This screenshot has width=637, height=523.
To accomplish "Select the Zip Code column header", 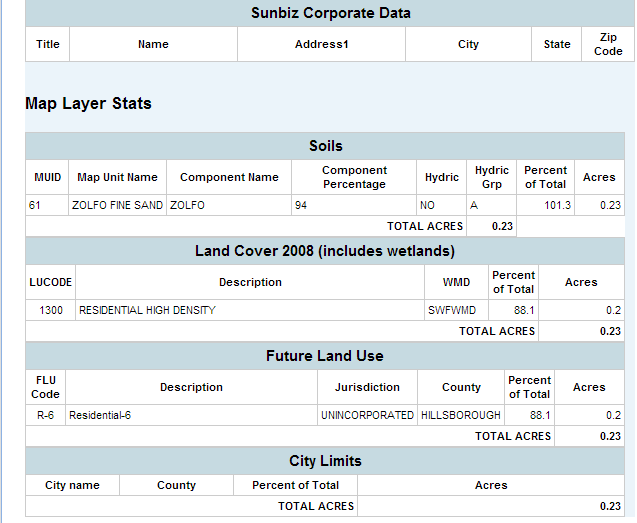I will point(607,44).
